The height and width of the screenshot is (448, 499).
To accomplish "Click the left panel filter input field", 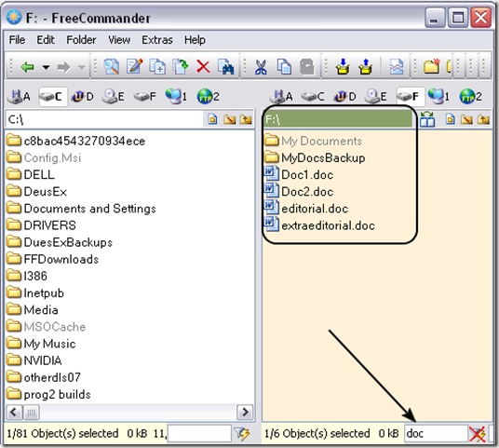I will pyautogui.click(x=199, y=433).
